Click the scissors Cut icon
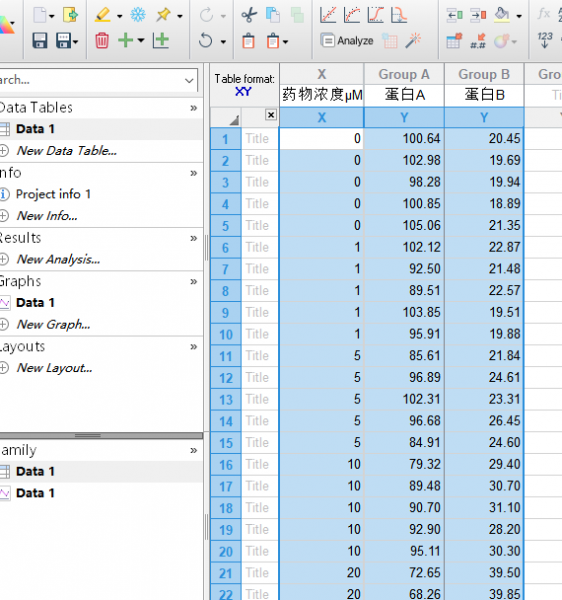 (x=249, y=15)
